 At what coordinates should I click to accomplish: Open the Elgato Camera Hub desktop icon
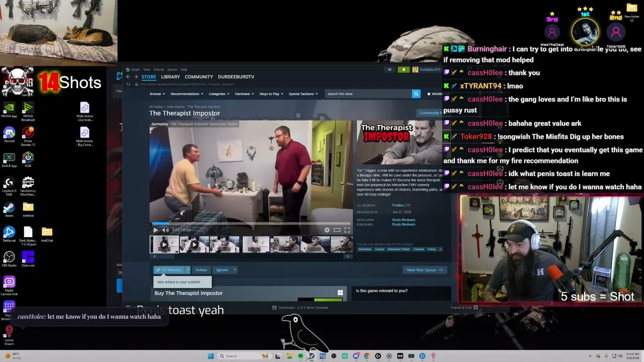9,286
